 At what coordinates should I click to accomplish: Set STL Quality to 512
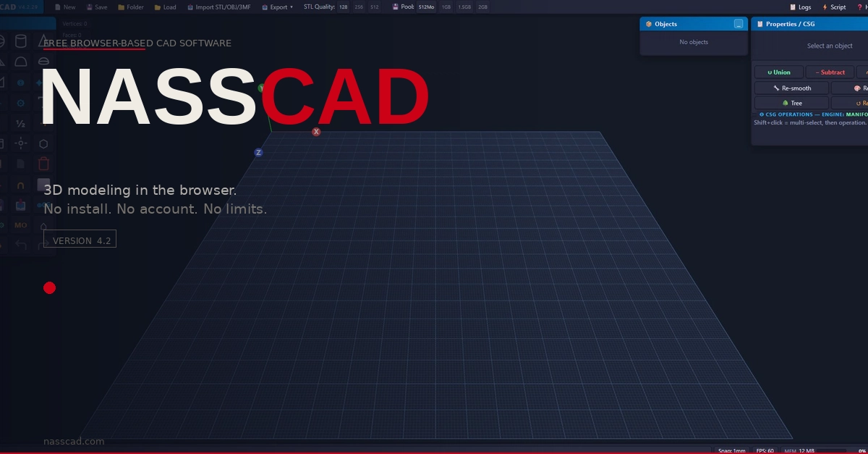(x=374, y=7)
